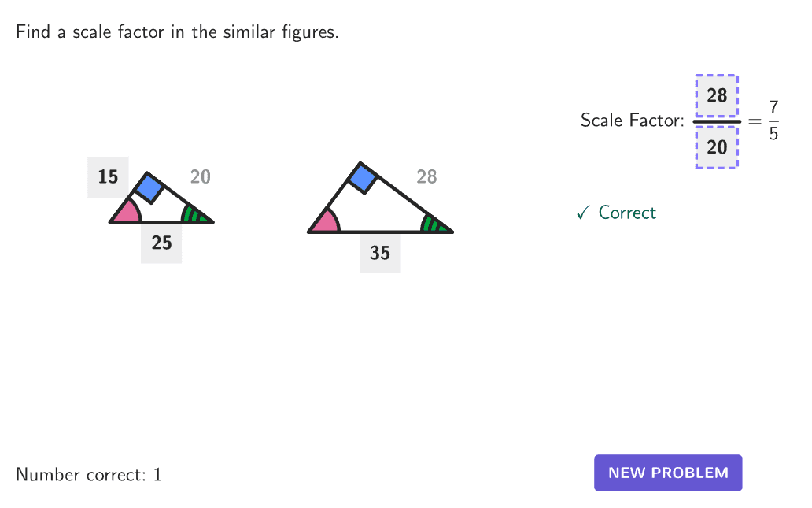Screen dimensions: 812x508
Task: Click the green angle marker in the small triangle
Action: coord(193,214)
